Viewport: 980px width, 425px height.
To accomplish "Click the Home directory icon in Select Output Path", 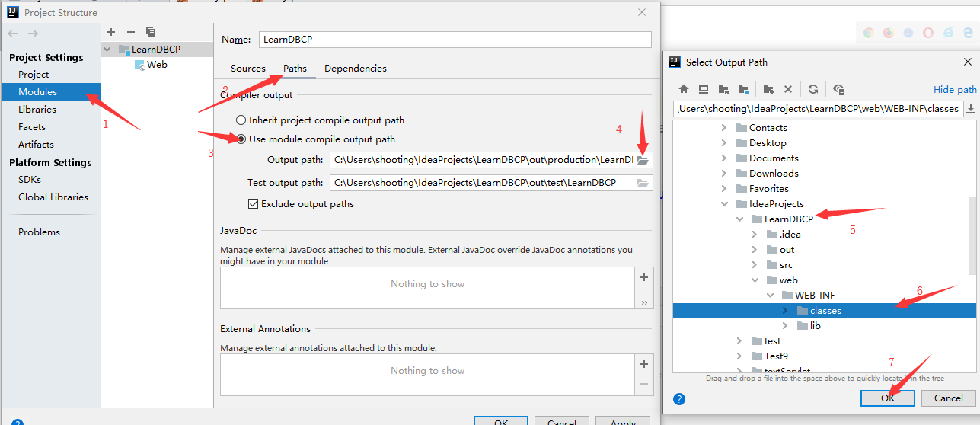I will point(684,89).
